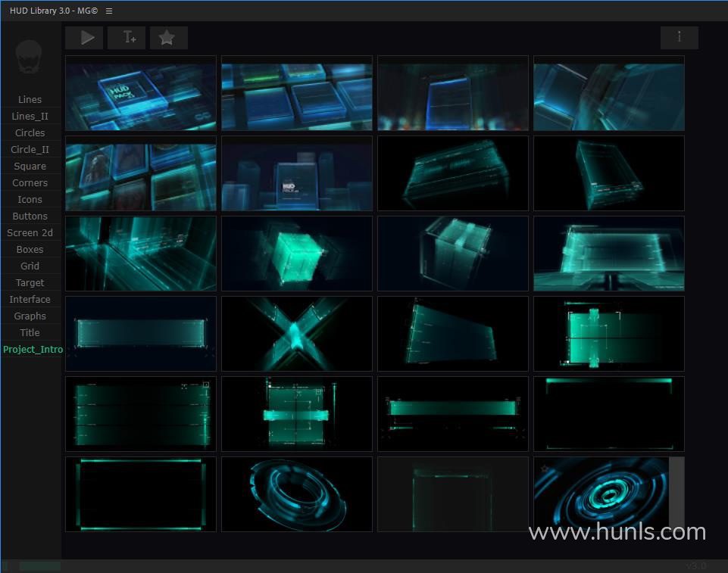This screenshot has height=573, width=728.
Task: Open the Title category
Action: (x=30, y=333)
